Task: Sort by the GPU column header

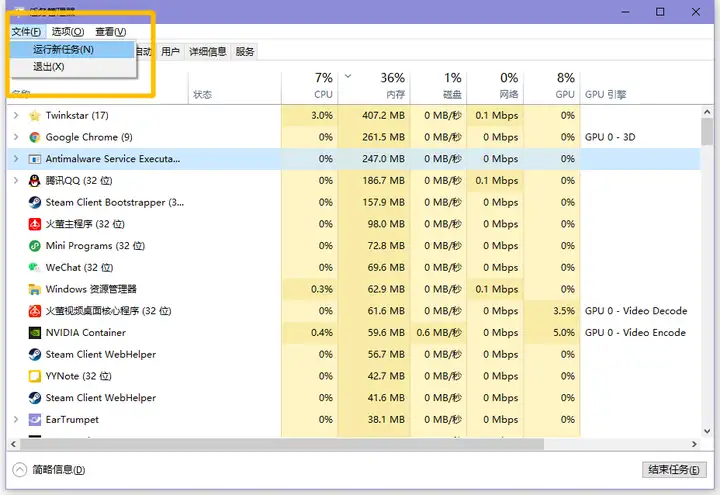Action: pos(551,86)
